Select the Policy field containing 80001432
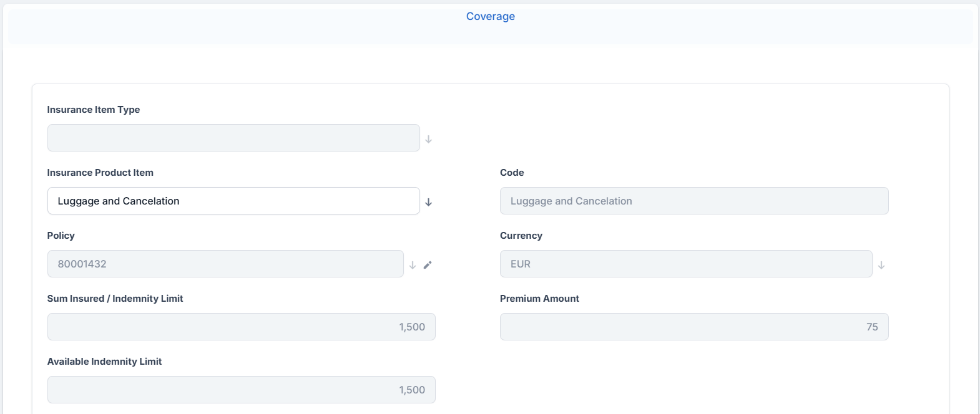This screenshot has height=414, width=980. pyautogui.click(x=225, y=264)
